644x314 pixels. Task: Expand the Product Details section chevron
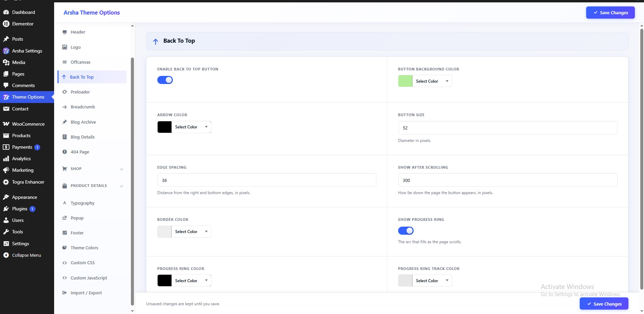tap(121, 186)
